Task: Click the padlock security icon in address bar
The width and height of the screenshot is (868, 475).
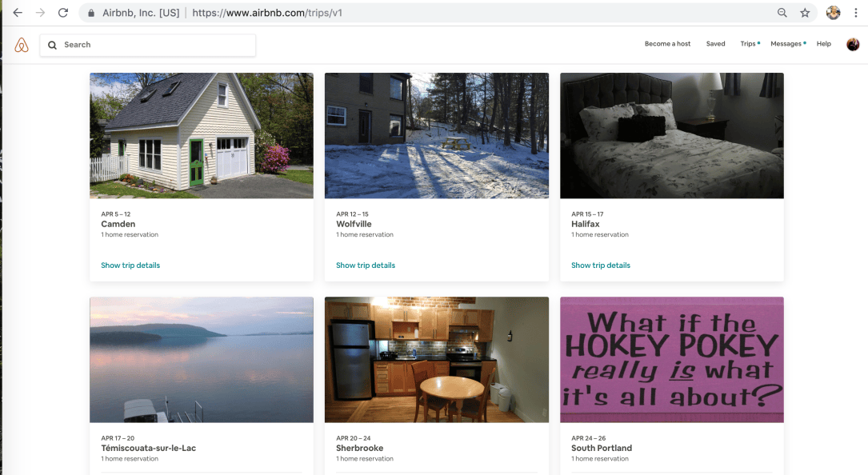Action: coord(90,13)
